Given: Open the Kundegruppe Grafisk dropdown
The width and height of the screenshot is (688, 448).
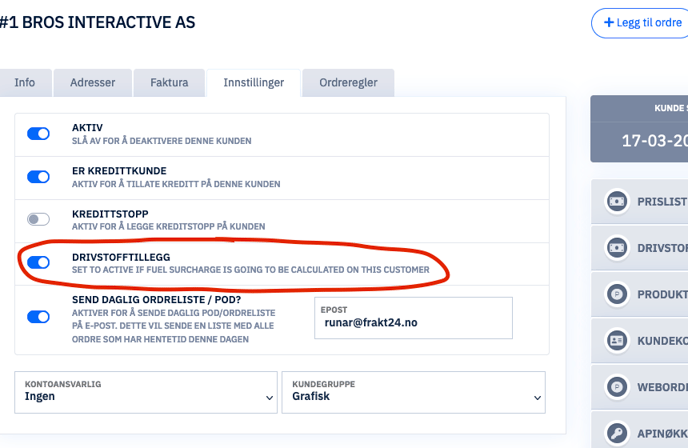Looking at the screenshot, I should click(x=413, y=392).
